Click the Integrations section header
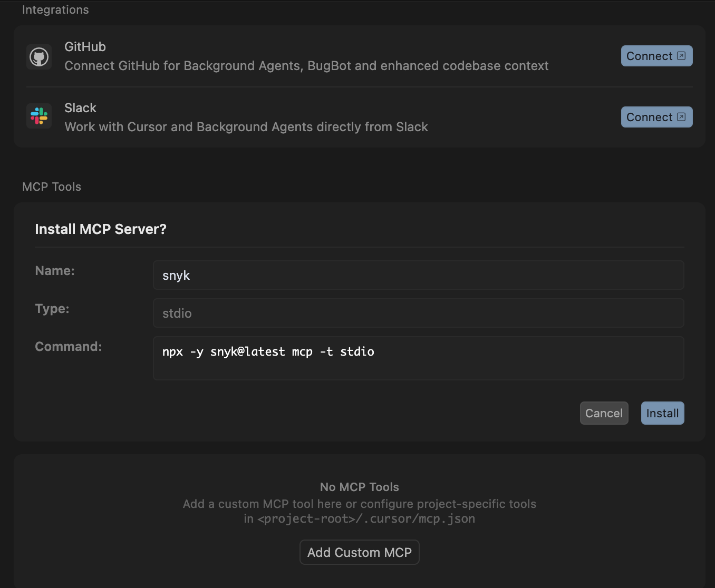Screen dimensions: 715x588 click(x=55, y=10)
